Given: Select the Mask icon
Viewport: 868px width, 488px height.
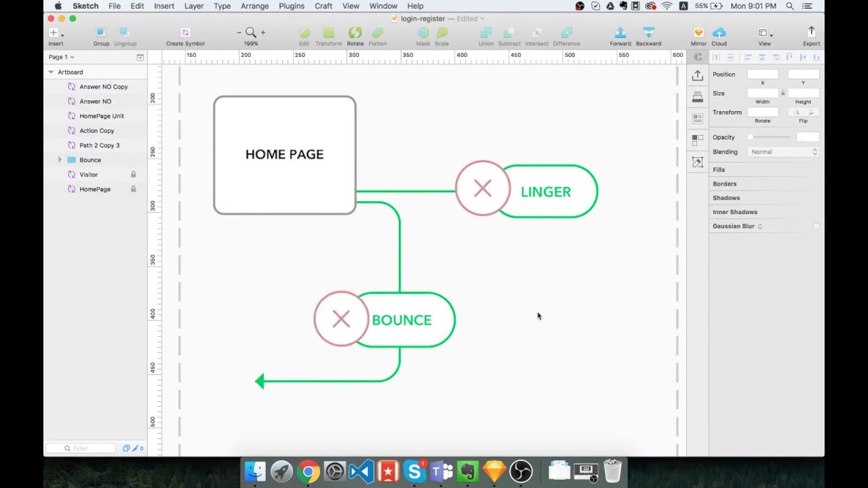Looking at the screenshot, I should (422, 32).
